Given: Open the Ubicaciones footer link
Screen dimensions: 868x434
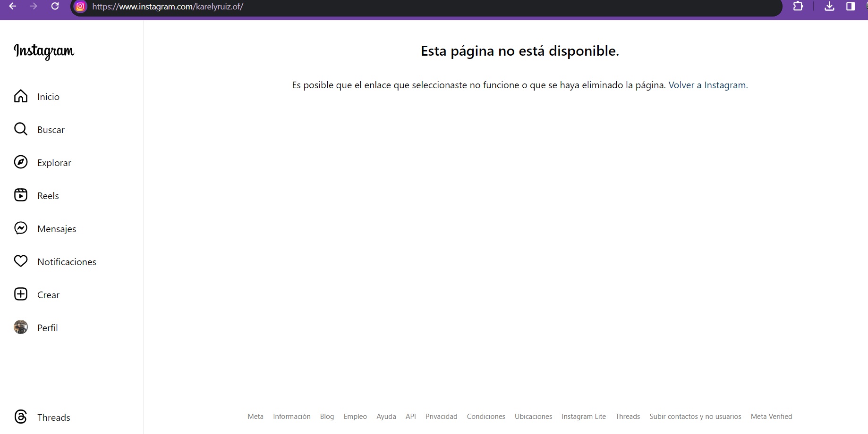Looking at the screenshot, I should pyautogui.click(x=534, y=417).
